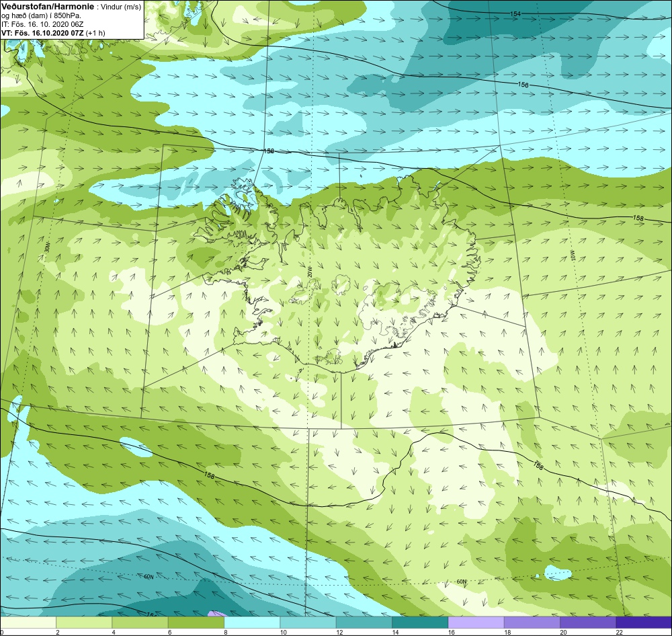Pick the 4–6 m/s green legend swatch
The height and width of the screenshot is (636, 672).
click(x=140, y=622)
